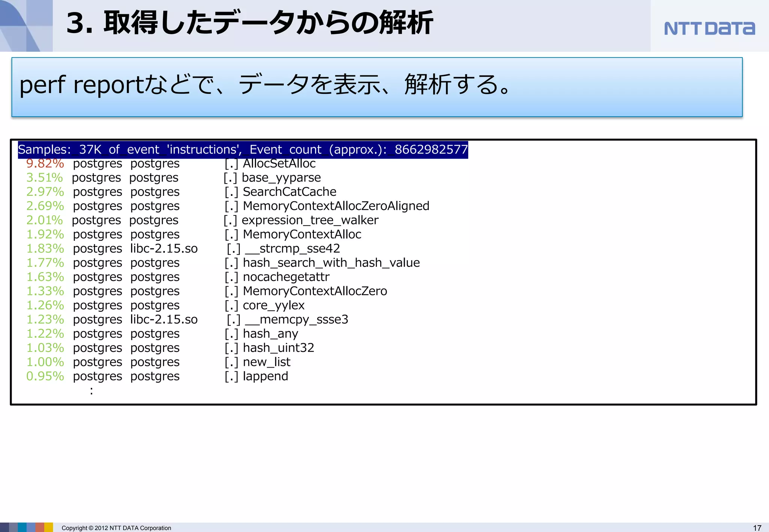This screenshot has width=769, height=532.
Task: Select the 'Samples: 37K of event' header line
Action: click(x=243, y=149)
